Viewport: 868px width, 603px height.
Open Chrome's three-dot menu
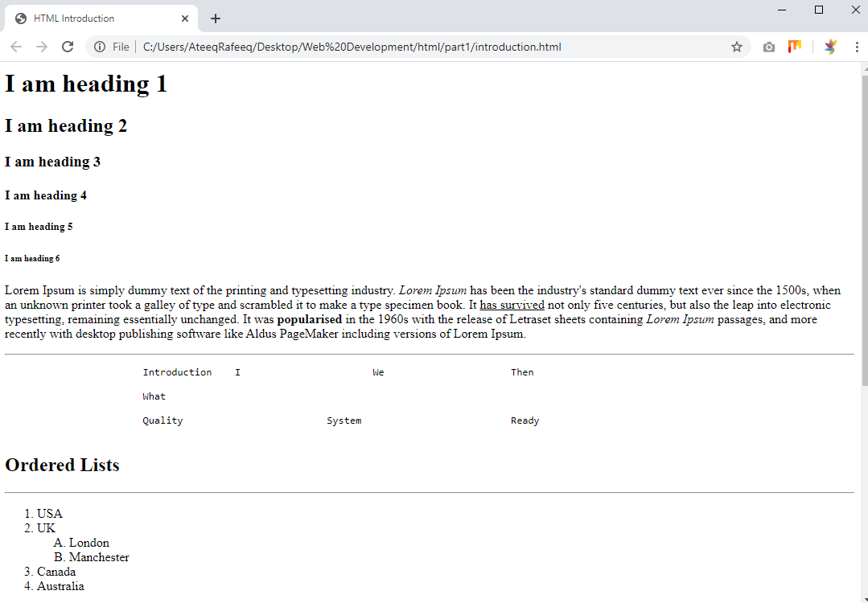856,47
